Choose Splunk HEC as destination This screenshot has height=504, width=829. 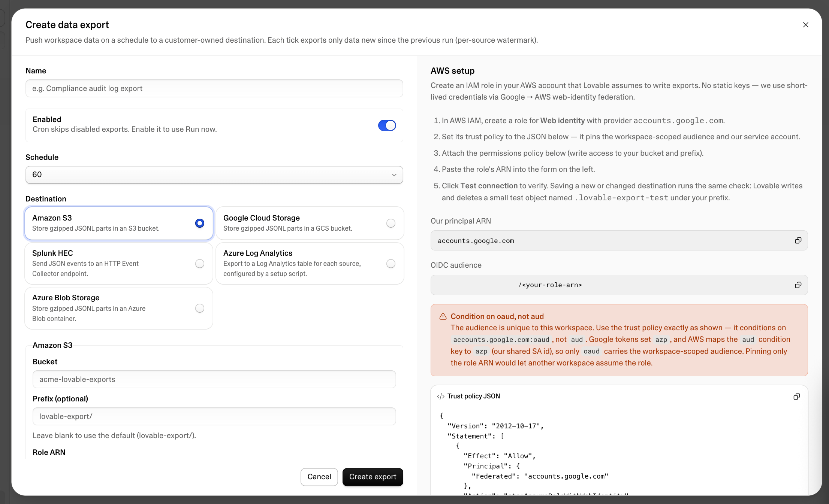point(119,263)
